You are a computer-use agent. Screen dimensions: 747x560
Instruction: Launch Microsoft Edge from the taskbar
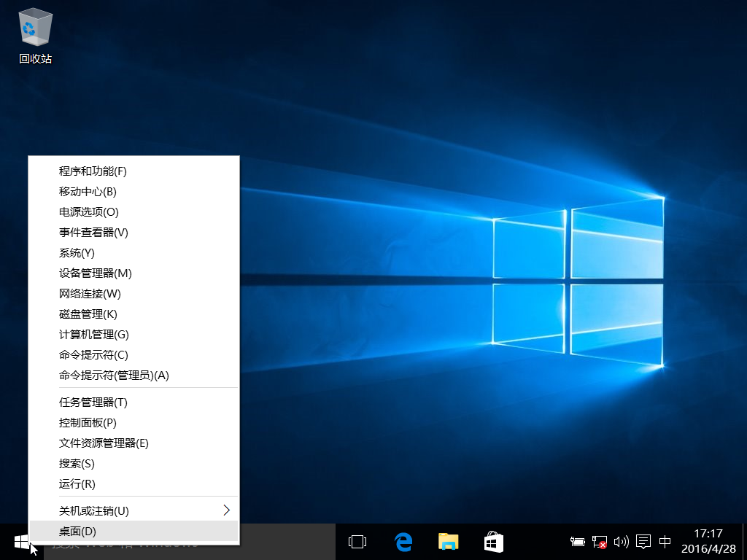click(403, 542)
